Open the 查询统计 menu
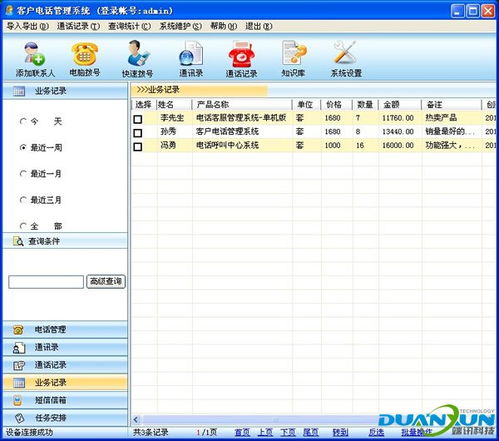The image size is (499, 441). pyautogui.click(x=129, y=26)
